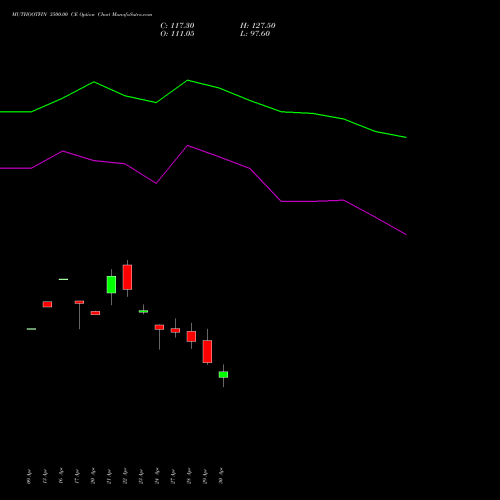500x500 pixels.
Task: Click the first peak of the green line
Action: (94, 82)
